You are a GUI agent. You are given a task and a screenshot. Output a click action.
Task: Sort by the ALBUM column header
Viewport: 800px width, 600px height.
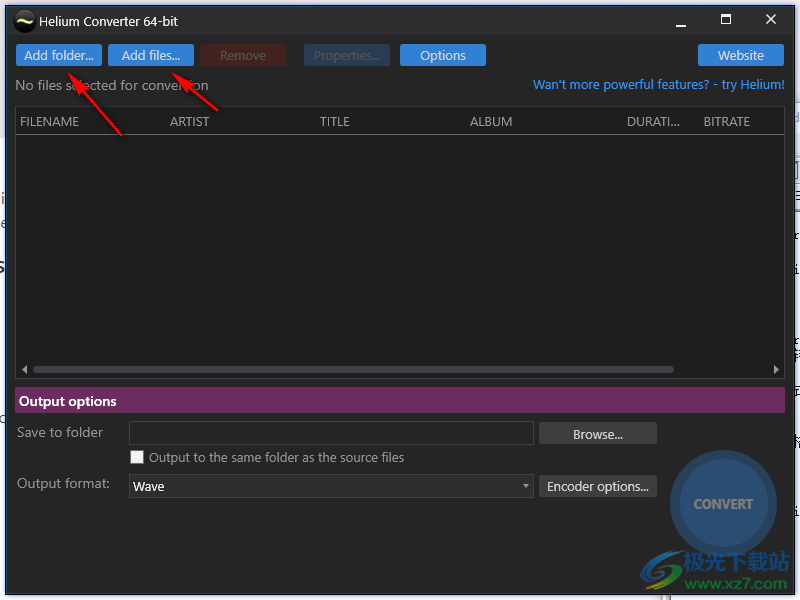pos(491,121)
